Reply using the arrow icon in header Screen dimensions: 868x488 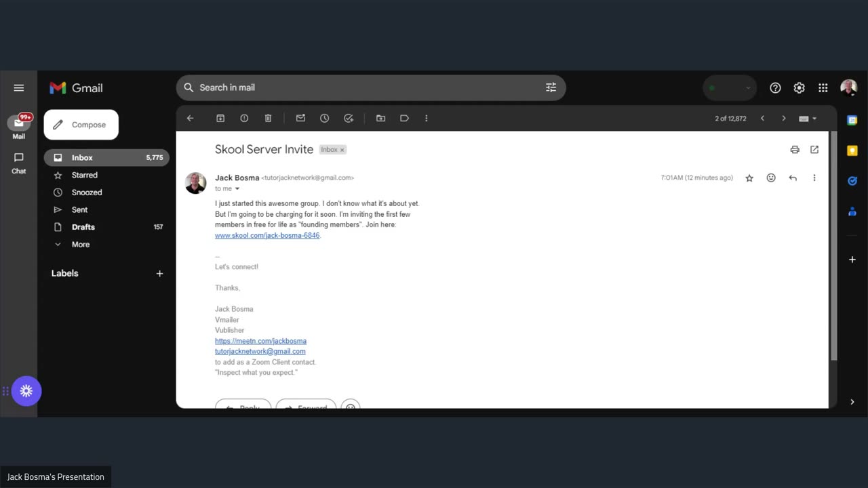pyautogui.click(x=793, y=178)
